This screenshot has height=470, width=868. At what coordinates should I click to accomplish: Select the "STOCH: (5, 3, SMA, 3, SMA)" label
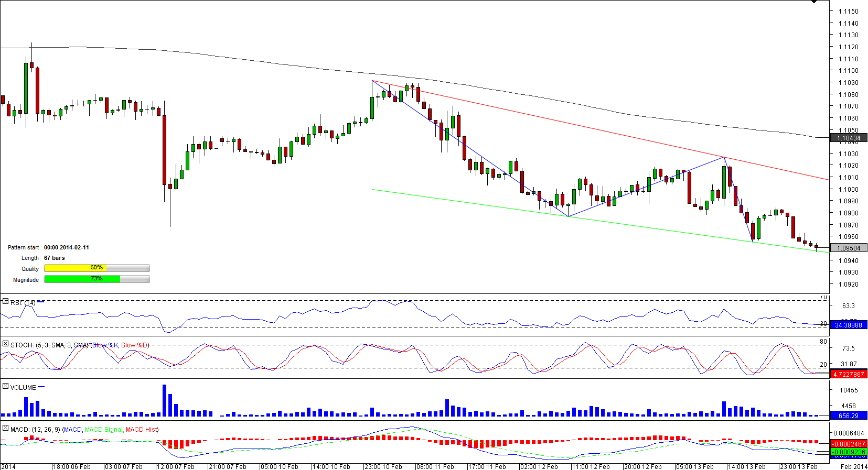[49, 345]
